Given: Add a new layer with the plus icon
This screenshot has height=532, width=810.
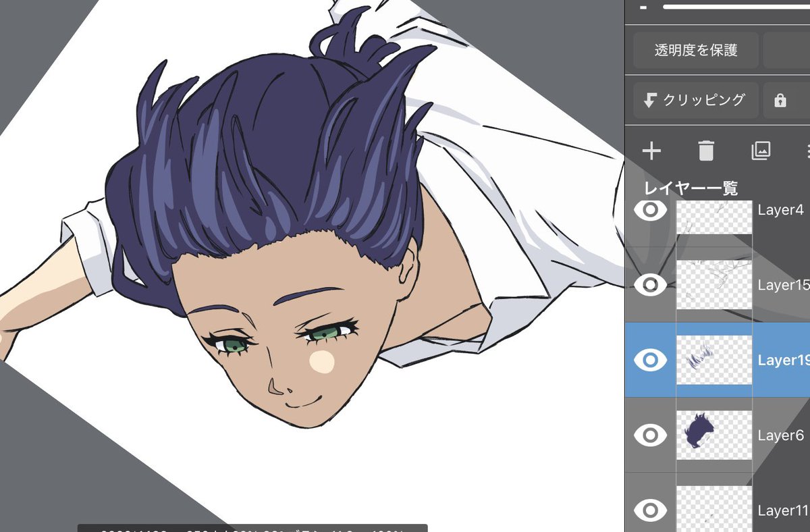Looking at the screenshot, I should (x=651, y=151).
